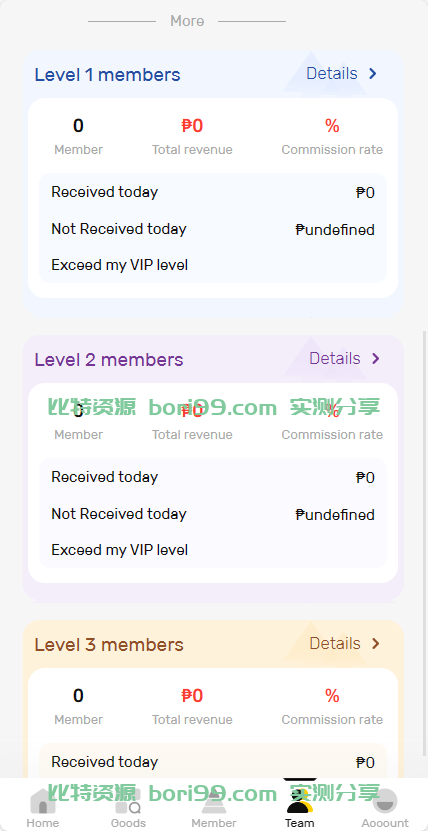Tap the Goods navigation icon
428x831 pixels.
point(128,801)
